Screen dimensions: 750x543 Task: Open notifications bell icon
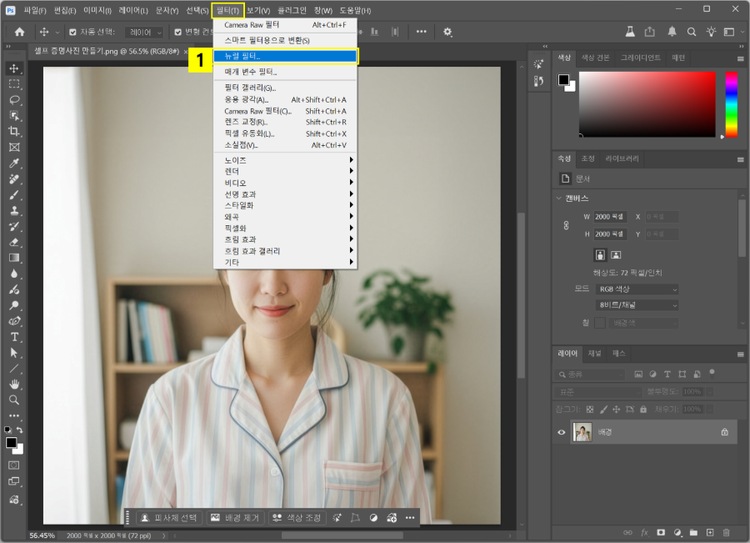[672, 32]
